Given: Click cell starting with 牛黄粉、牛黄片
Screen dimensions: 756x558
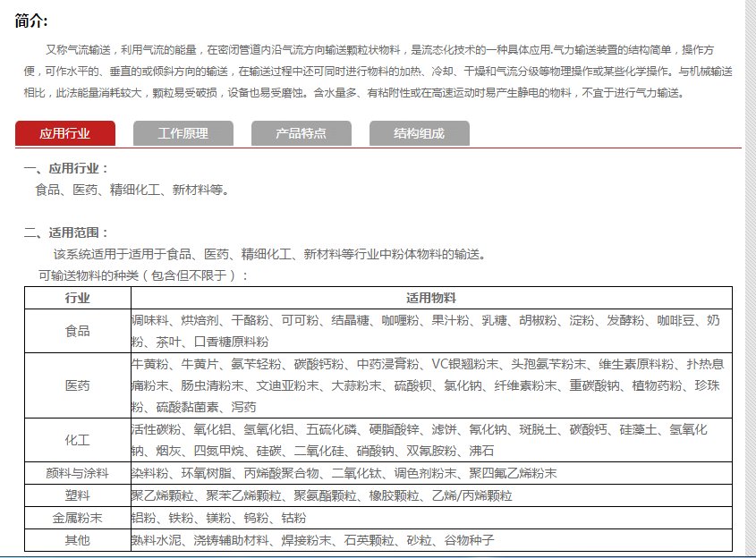Looking at the screenshot, I should coord(431,385).
